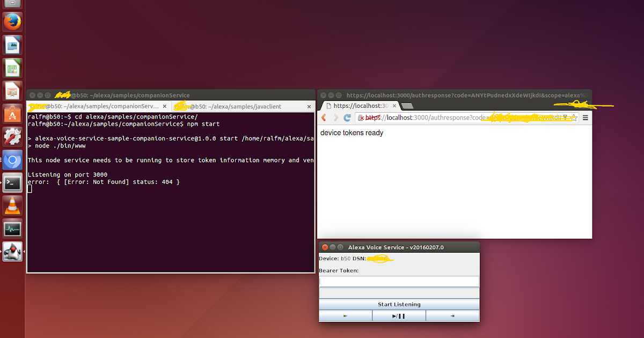Close the Chromium browser window

[323, 95]
